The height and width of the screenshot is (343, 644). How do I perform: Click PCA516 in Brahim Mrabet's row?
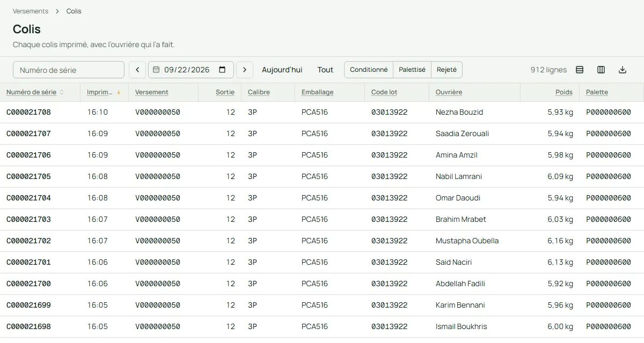click(x=314, y=220)
